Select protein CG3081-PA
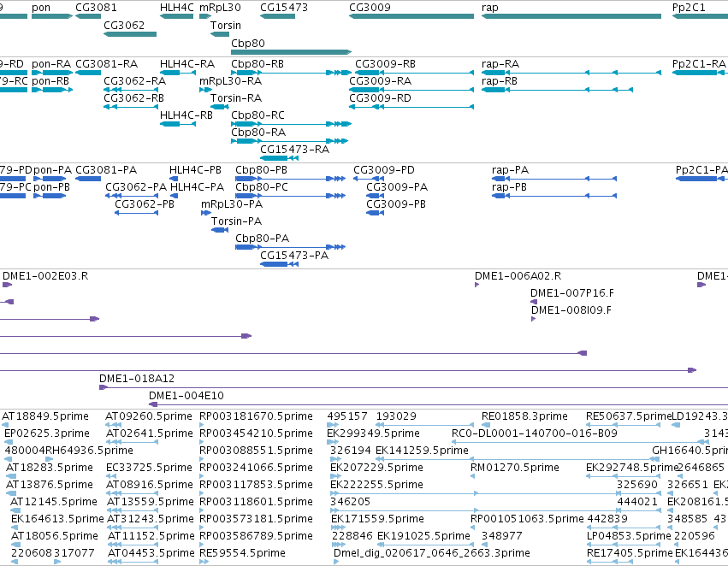Viewport: 728px width, 566px height. coord(106,170)
